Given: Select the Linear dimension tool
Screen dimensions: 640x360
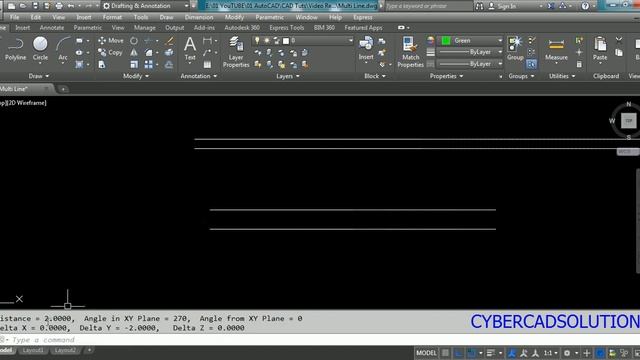Looking at the screenshot, I should (x=207, y=40).
